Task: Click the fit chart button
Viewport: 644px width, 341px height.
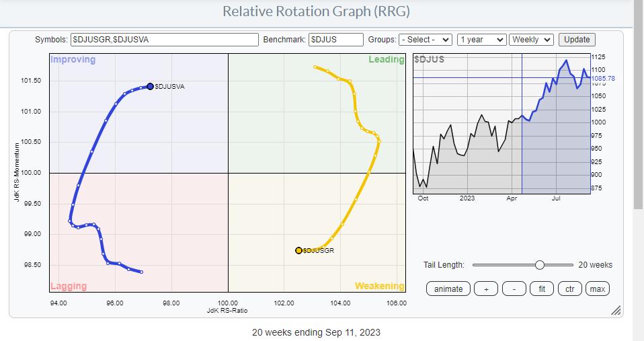Action: tap(541, 289)
